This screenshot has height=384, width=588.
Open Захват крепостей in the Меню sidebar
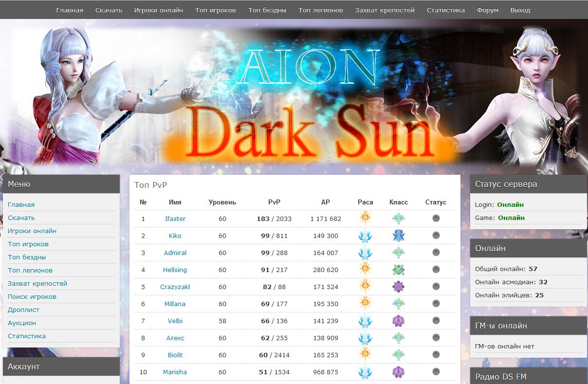coord(37,283)
